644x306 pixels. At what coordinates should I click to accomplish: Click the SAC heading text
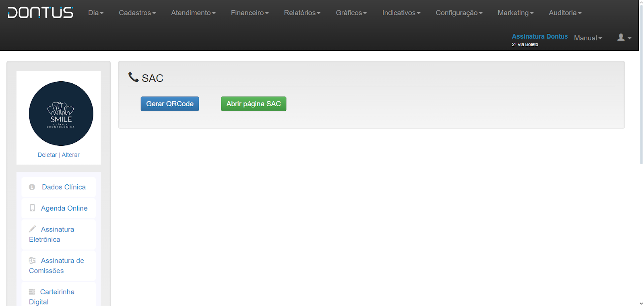pos(153,78)
